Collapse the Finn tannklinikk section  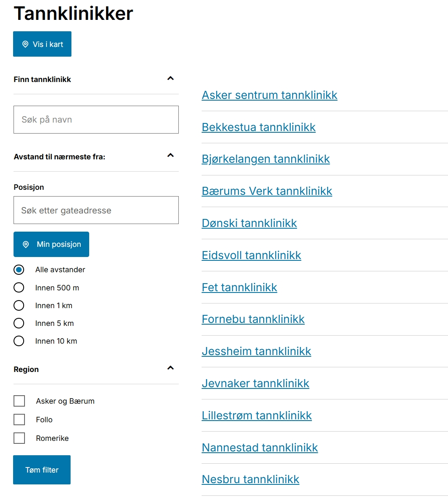170,78
